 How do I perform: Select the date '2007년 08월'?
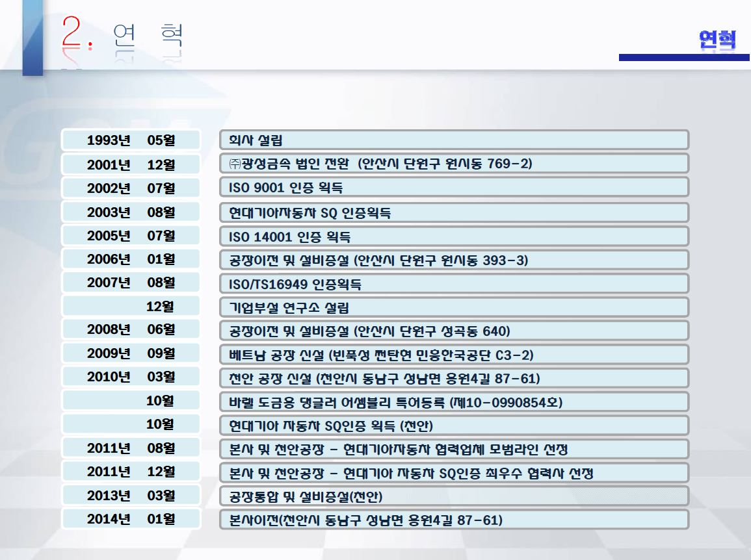tap(131, 283)
